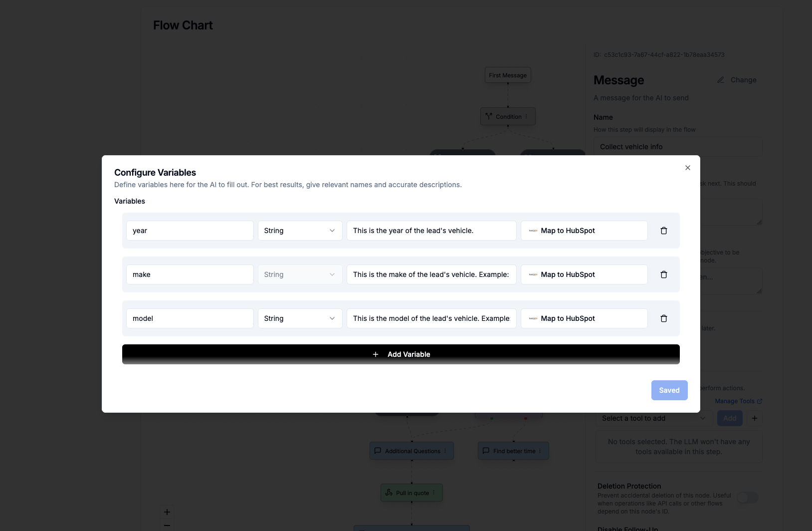Map model variable to HubSpot
This screenshot has height=531, width=812.
pyautogui.click(x=584, y=318)
